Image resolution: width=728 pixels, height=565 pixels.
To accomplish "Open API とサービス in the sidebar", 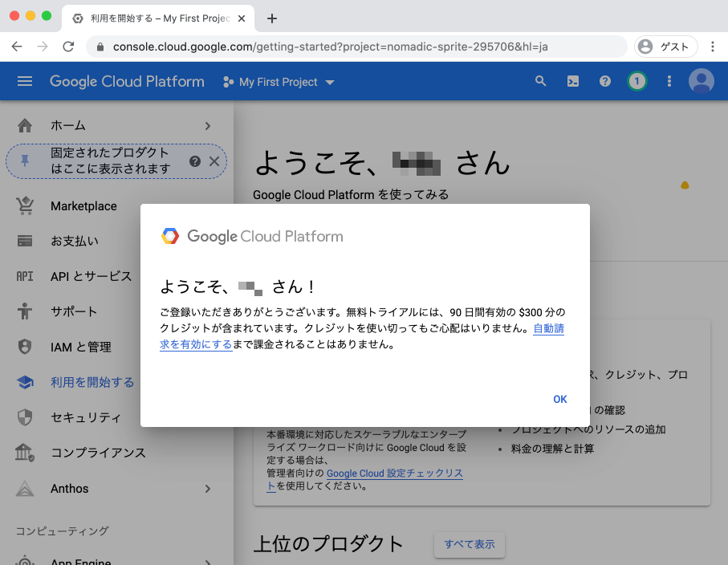I will [91, 276].
